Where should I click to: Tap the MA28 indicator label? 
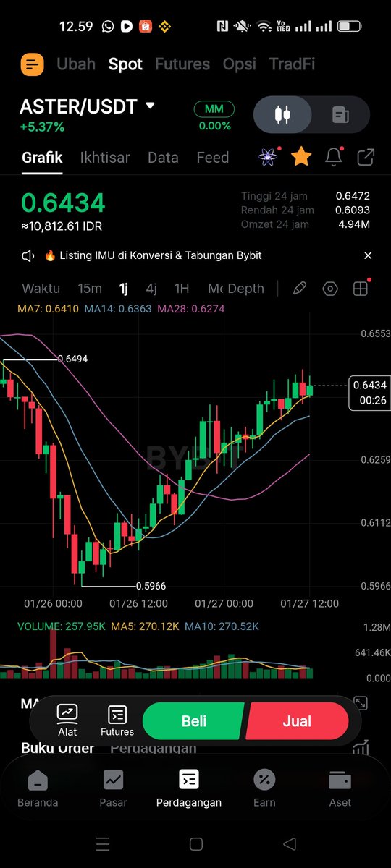tap(191, 308)
